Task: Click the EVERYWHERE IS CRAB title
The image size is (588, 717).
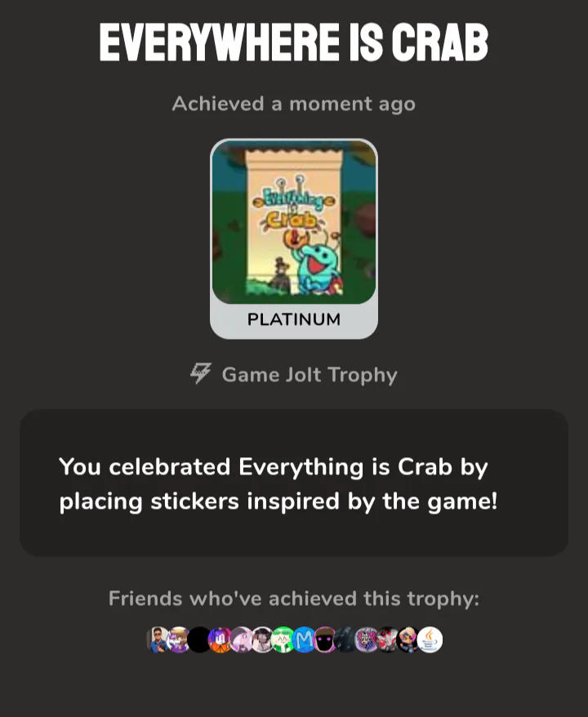Action: pos(294,42)
